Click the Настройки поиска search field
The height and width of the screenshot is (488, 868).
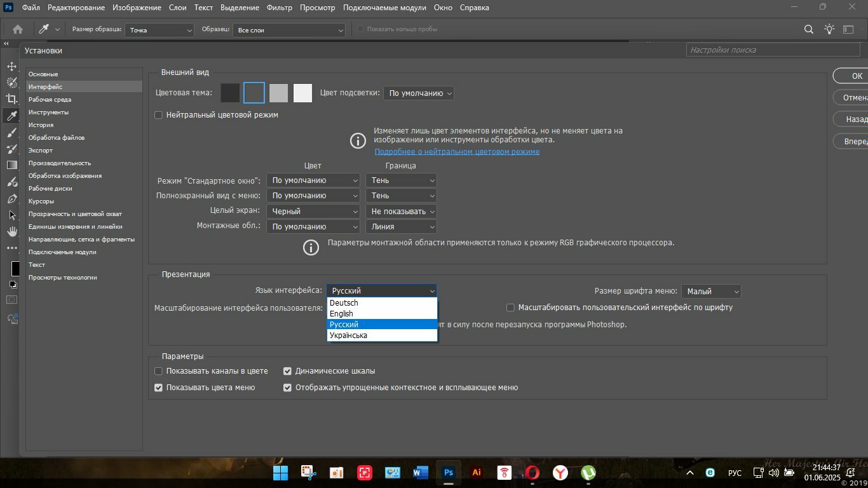(x=773, y=50)
